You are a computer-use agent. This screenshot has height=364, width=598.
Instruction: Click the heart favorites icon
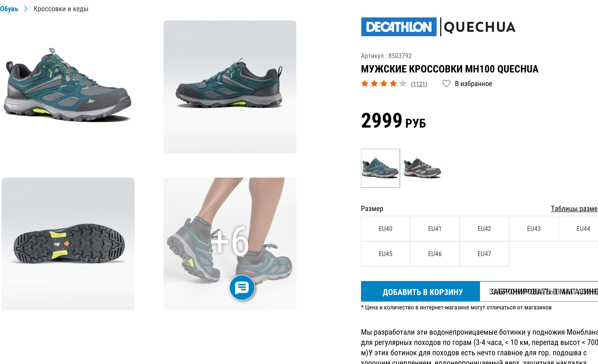446,84
